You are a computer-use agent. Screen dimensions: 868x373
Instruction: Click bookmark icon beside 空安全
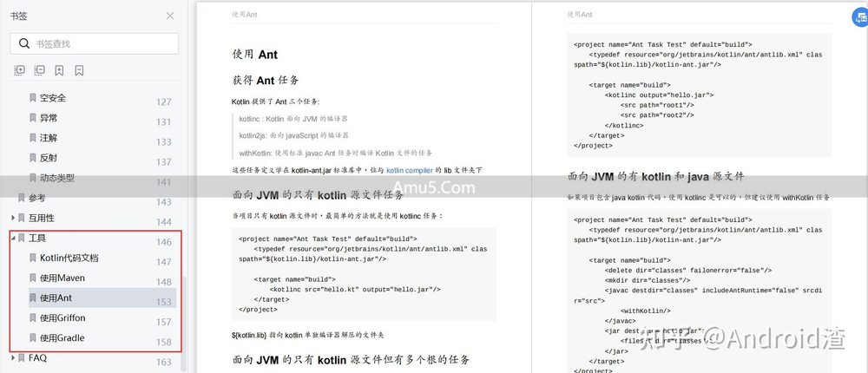[x=33, y=98]
